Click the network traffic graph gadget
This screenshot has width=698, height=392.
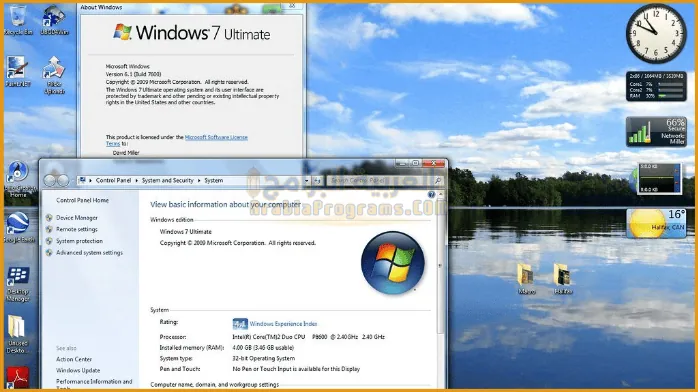(659, 178)
